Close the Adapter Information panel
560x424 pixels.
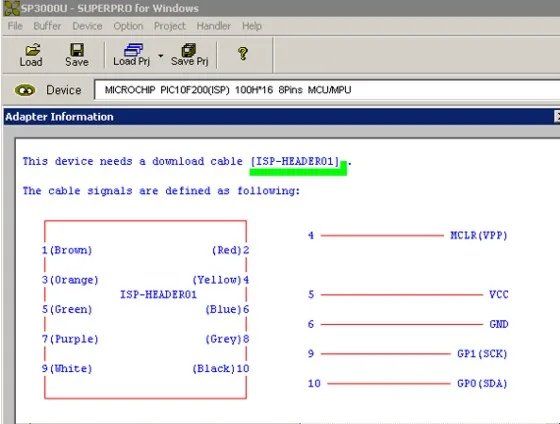click(x=557, y=116)
